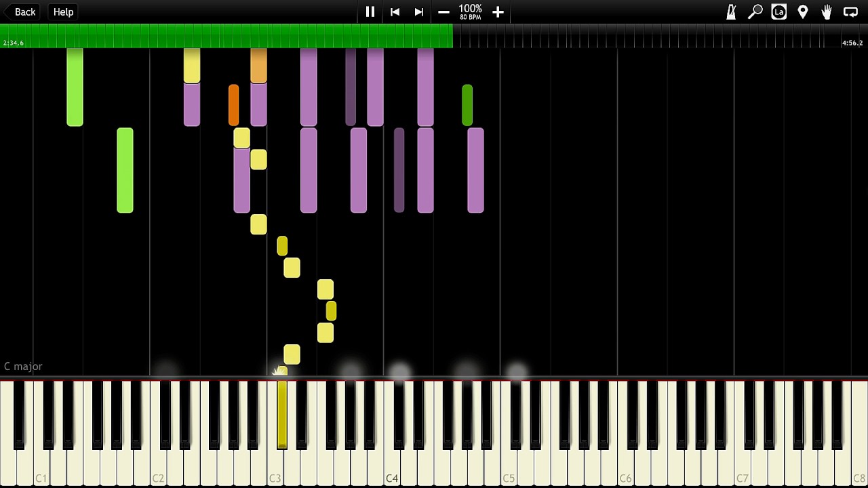The image size is (868, 488).
Task: Open the hand selection options
Action: coord(827,12)
